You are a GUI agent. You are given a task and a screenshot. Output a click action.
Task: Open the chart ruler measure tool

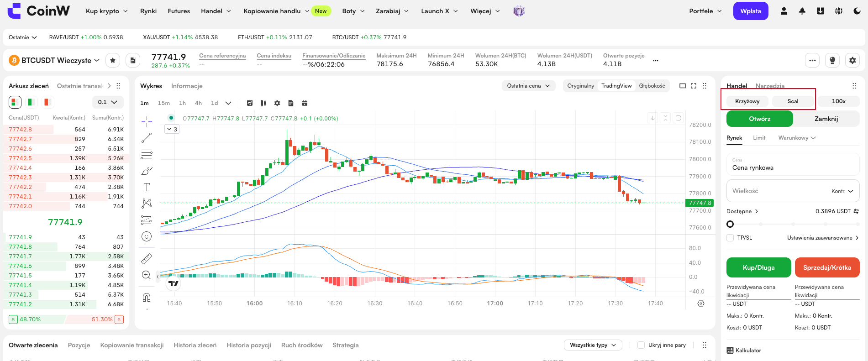[x=147, y=259]
